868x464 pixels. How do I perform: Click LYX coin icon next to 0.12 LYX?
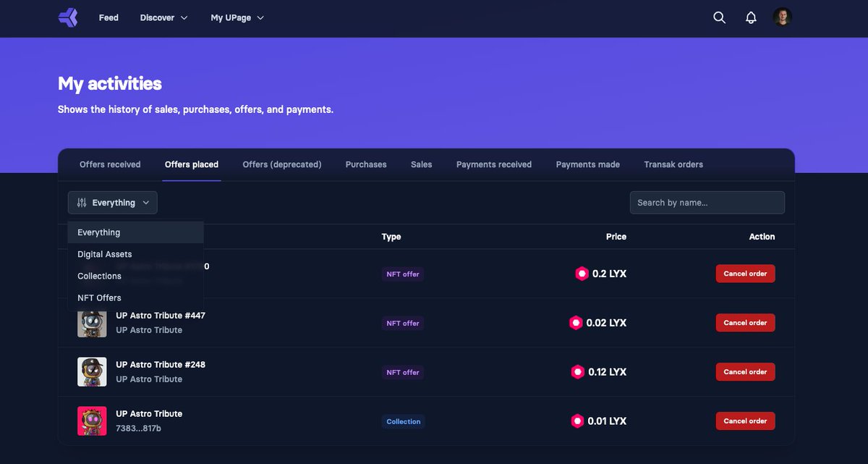pyautogui.click(x=577, y=372)
